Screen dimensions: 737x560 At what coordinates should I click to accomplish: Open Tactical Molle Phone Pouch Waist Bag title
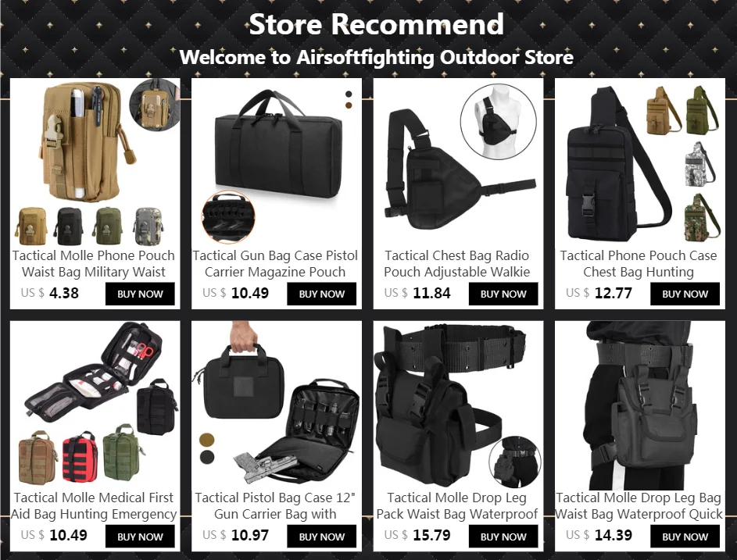(94, 263)
